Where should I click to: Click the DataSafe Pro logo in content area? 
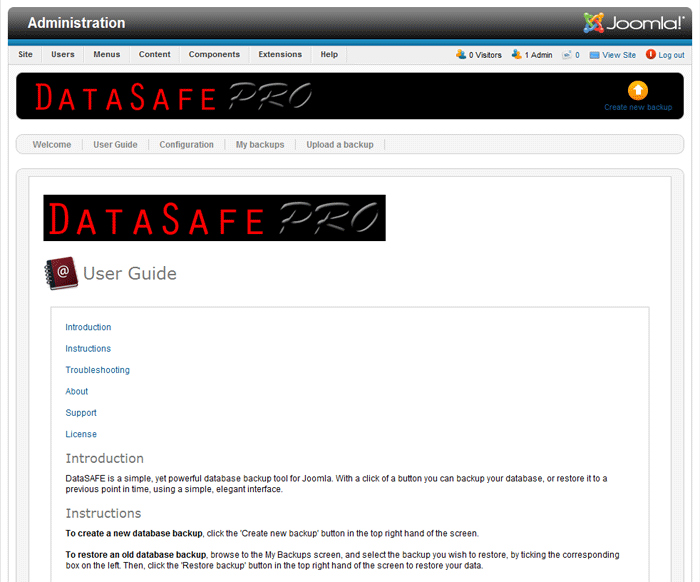point(214,218)
